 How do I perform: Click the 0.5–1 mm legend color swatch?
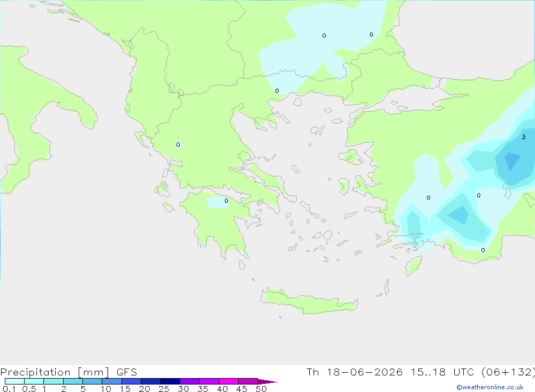(x=34, y=381)
